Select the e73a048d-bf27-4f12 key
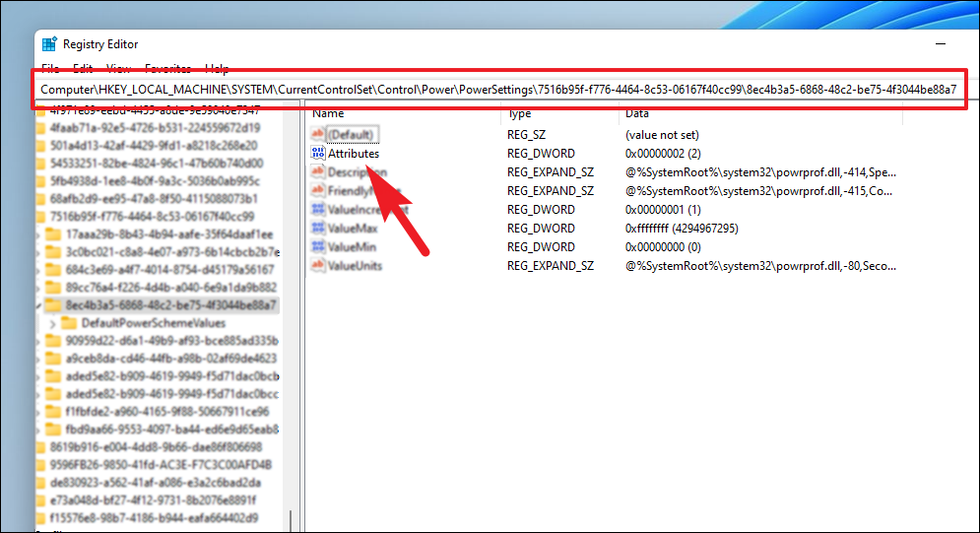The image size is (980, 533). coord(153,500)
